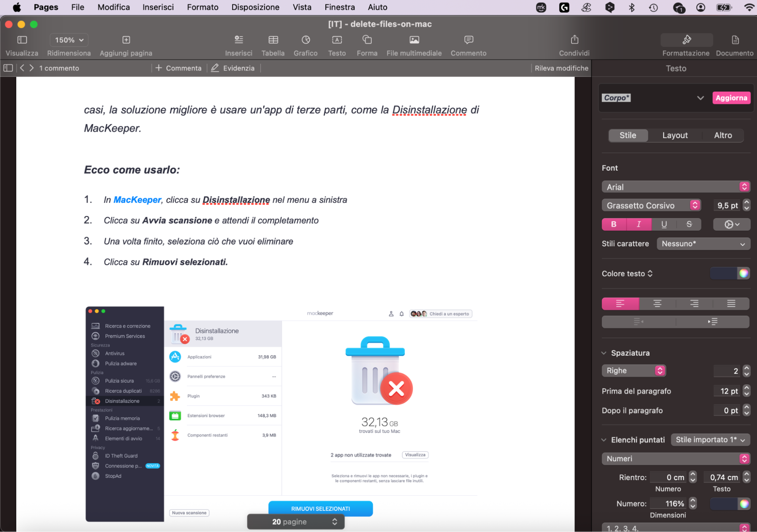
Task: Open the user account menu bar icon
Action: 701,8
